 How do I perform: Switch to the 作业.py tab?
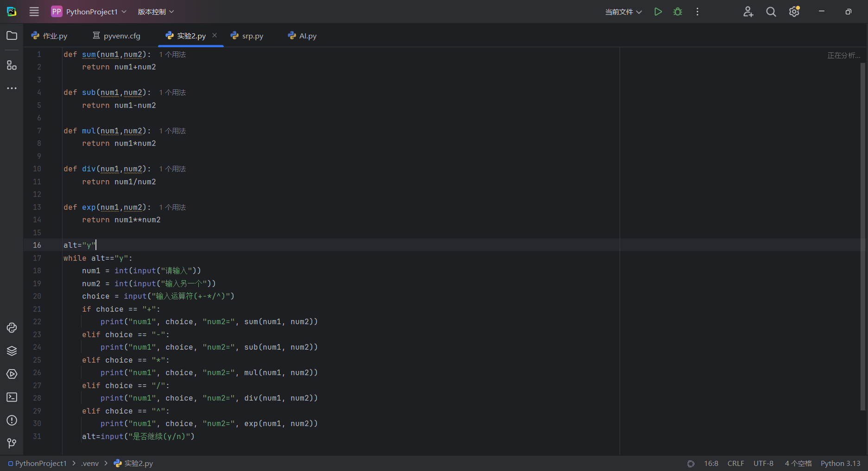(50, 36)
